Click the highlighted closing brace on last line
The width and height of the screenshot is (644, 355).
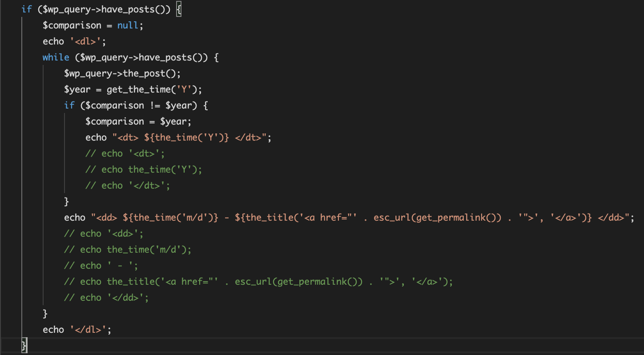click(x=24, y=346)
